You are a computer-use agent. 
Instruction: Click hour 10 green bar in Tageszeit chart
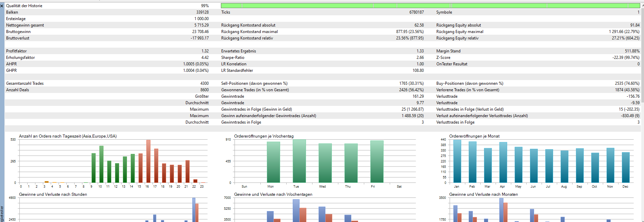click(x=101, y=164)
